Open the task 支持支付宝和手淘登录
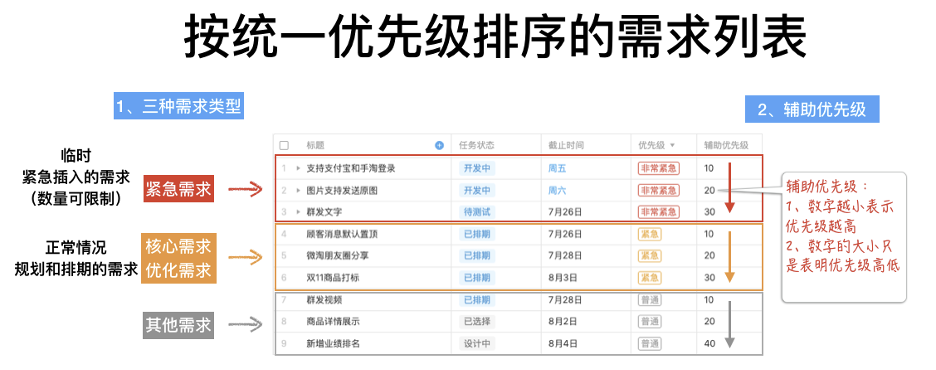Screen dimensions: 936x370 tap(351, 168)
